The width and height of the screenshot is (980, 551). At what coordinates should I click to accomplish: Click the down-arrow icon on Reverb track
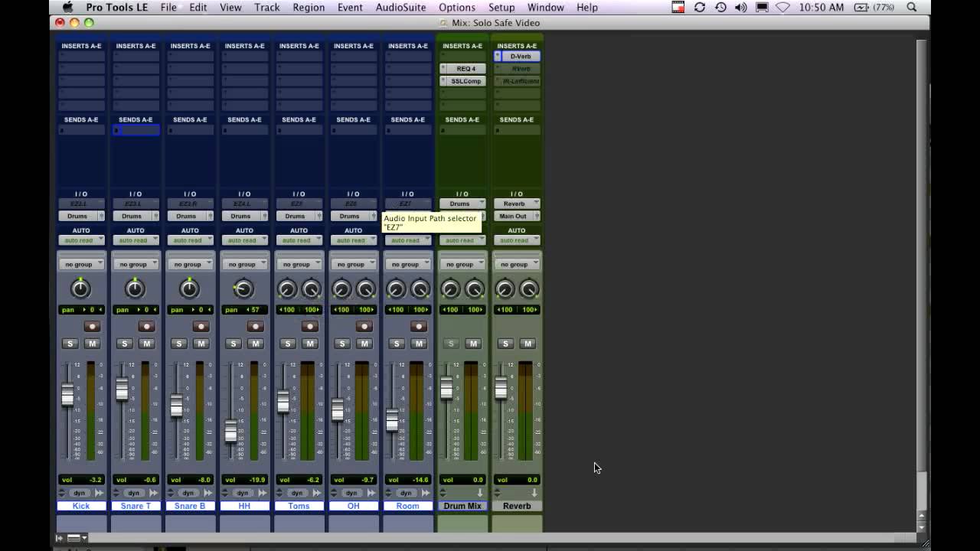tap(534, 493)
